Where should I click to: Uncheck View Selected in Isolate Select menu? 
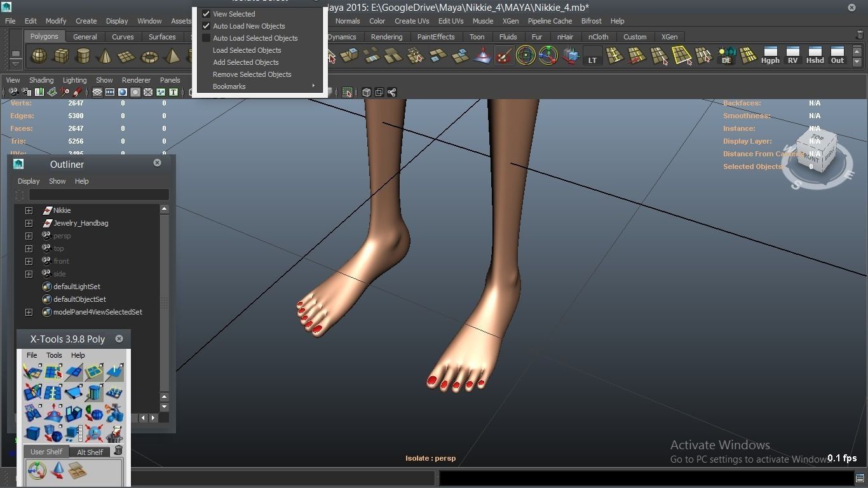coord(206,13)
